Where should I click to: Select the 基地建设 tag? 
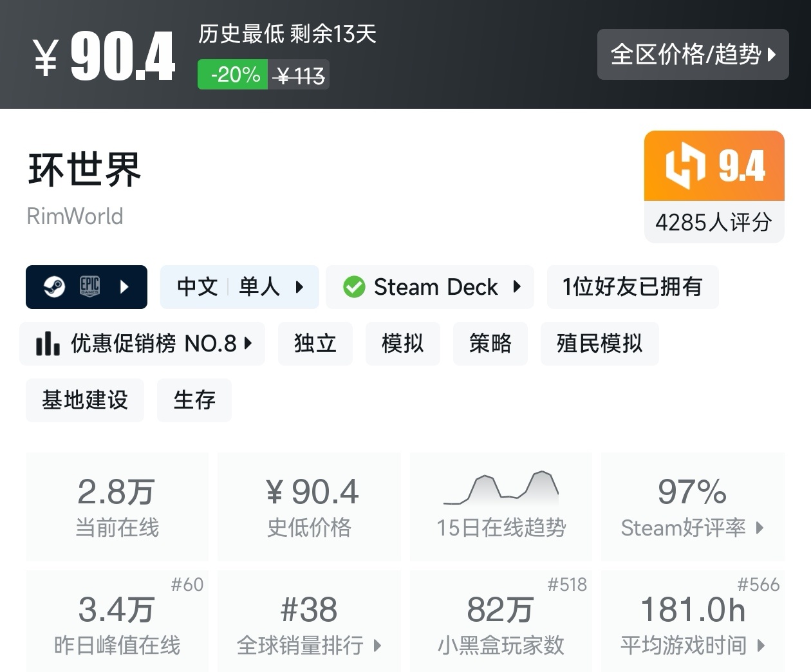point(85,400)
